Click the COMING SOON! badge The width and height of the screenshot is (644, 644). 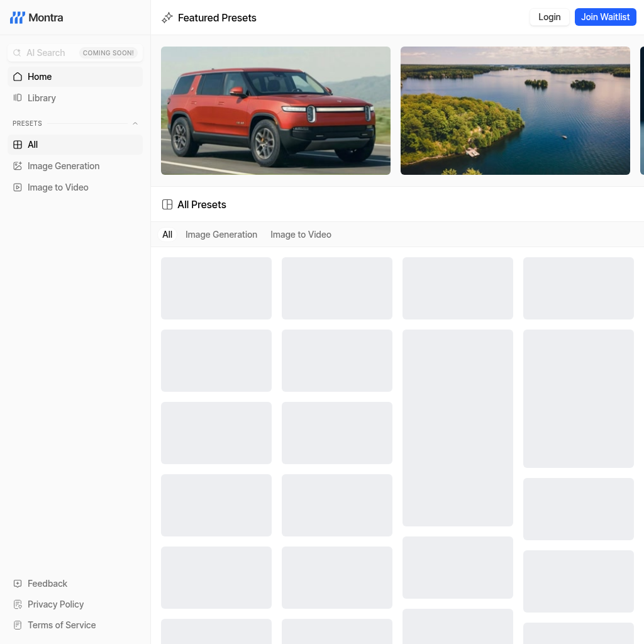coord(108,53)
